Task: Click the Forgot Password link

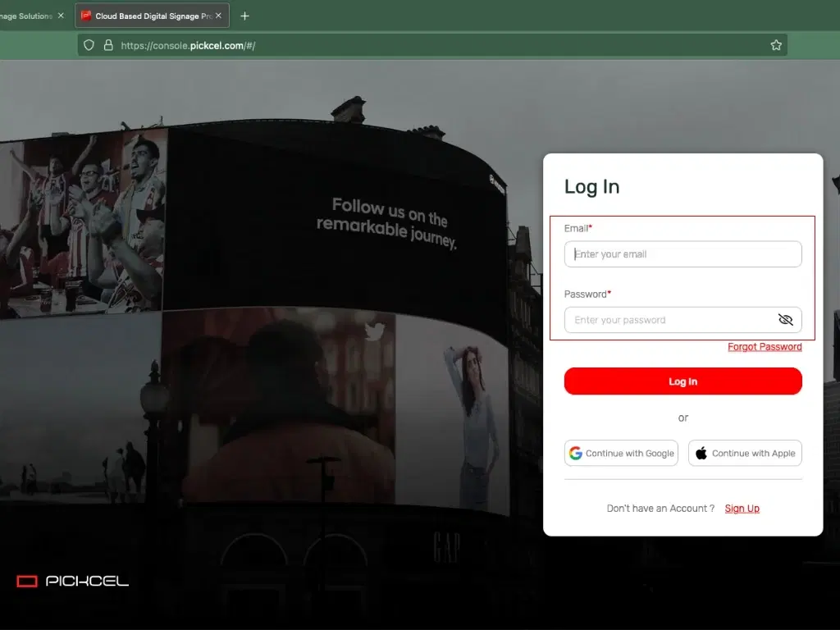Action: click(x=765, y=346)
